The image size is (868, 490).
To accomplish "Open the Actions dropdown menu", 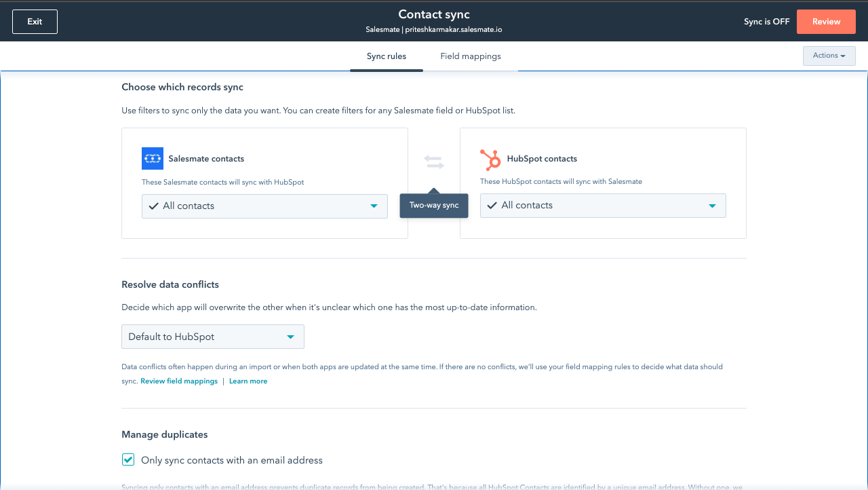I will click(829, 56).
